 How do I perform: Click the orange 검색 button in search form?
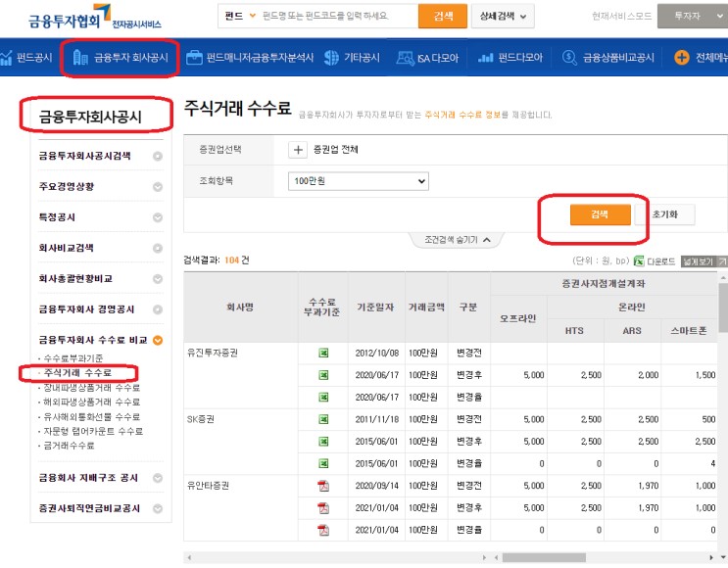point(600,214)
